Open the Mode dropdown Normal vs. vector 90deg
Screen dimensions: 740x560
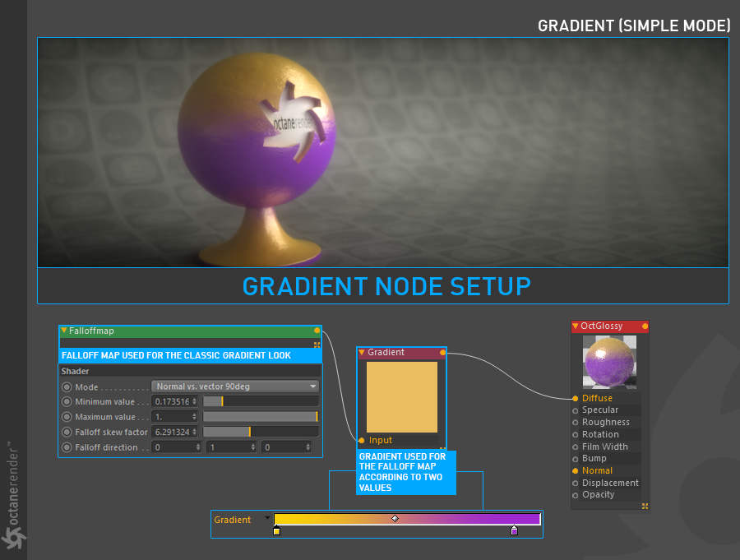(235, 386)
